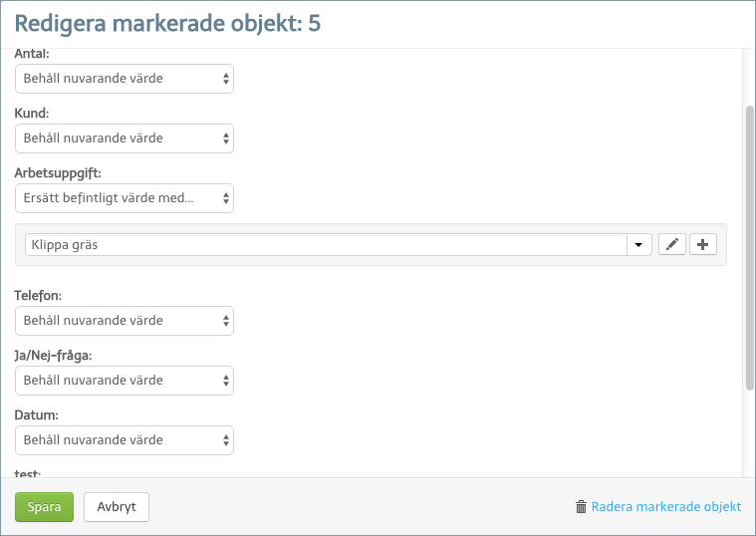The image size is (756, 536).
Task: Open the Antal value dropdown
Action: point(125,79)
